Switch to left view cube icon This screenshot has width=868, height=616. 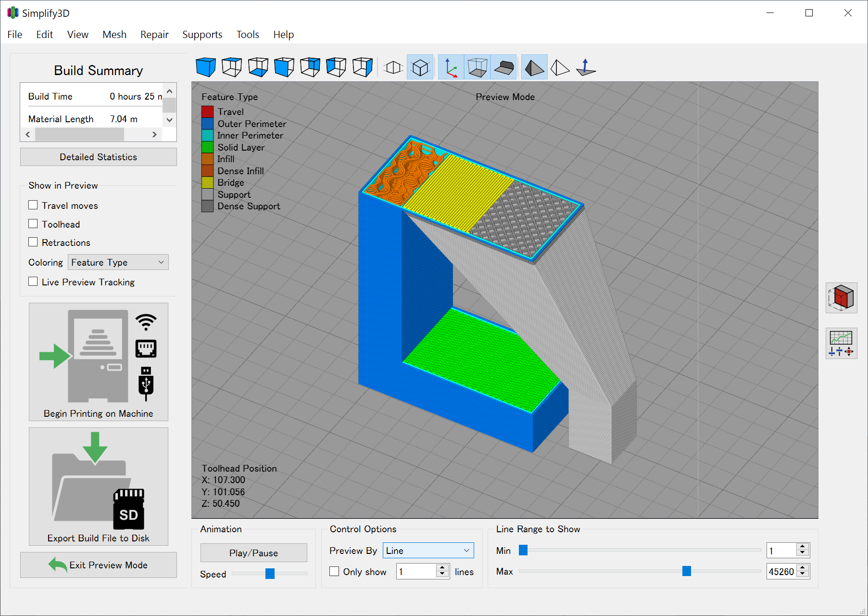(336, 67)
